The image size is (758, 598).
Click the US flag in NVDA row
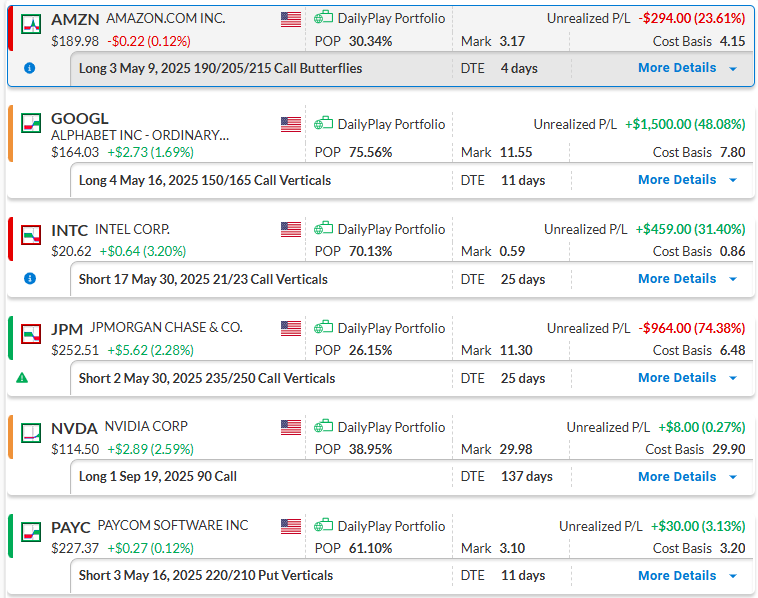tap(291, 427)
